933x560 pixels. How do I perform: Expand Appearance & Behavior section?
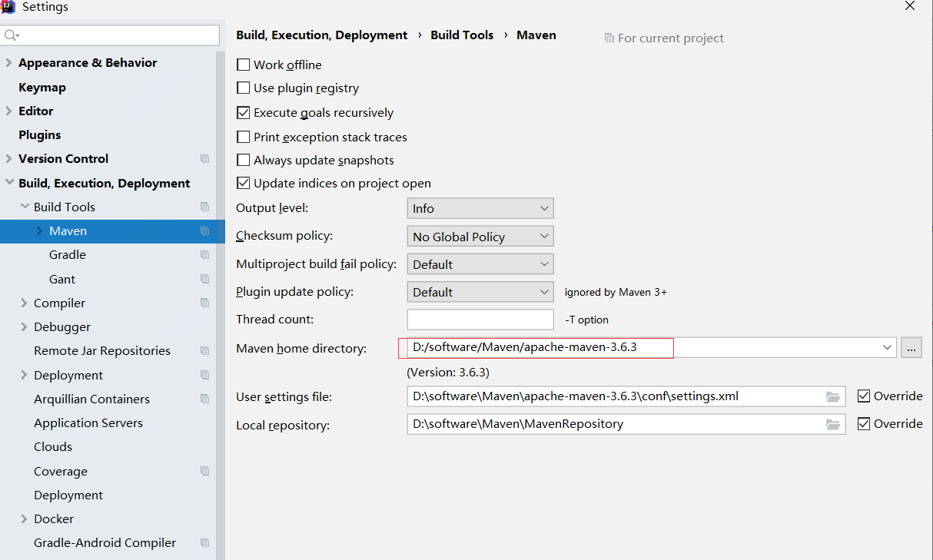(x=8, y=63)
